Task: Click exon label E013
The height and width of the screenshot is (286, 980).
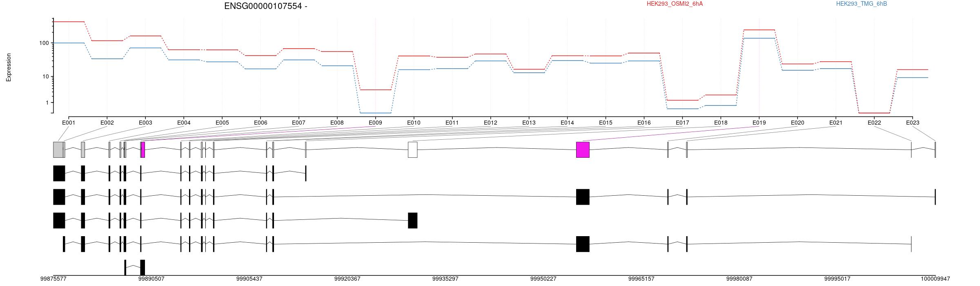Action: 529,123
